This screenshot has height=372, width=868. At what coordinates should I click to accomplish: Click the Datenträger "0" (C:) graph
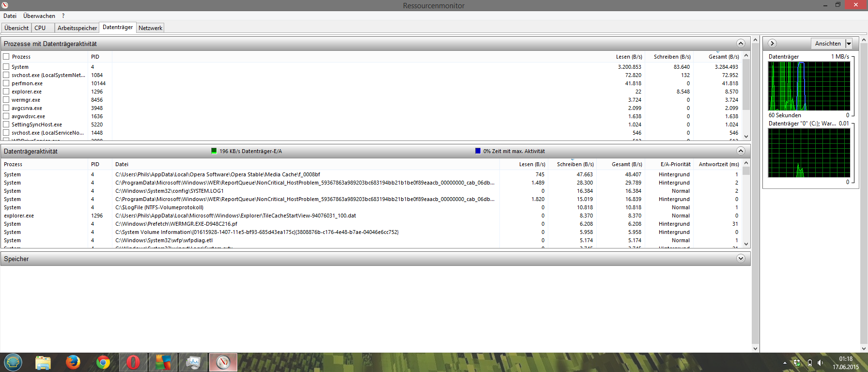809,153
